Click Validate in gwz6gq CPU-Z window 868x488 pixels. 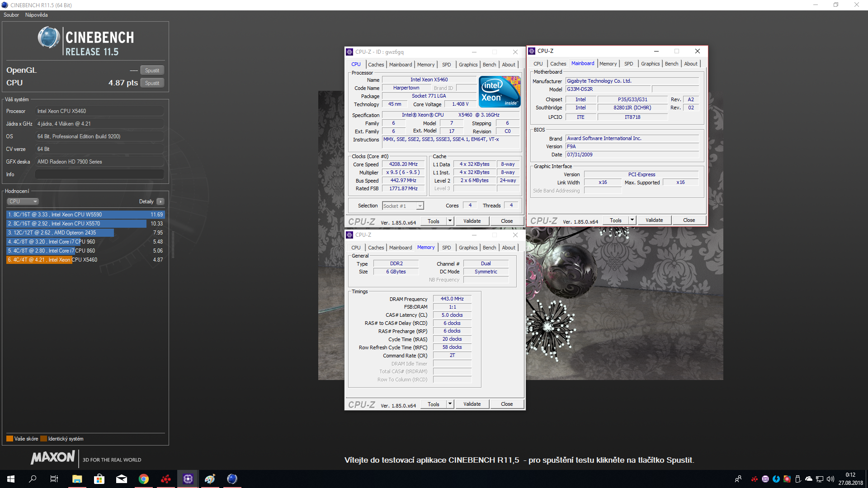(472, 221)
